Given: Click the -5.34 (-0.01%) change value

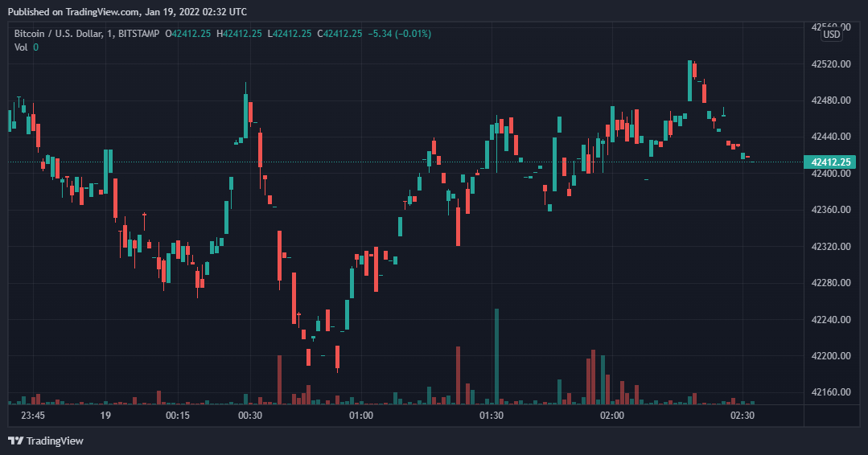Looking at the screenshot, I should 399,34.
